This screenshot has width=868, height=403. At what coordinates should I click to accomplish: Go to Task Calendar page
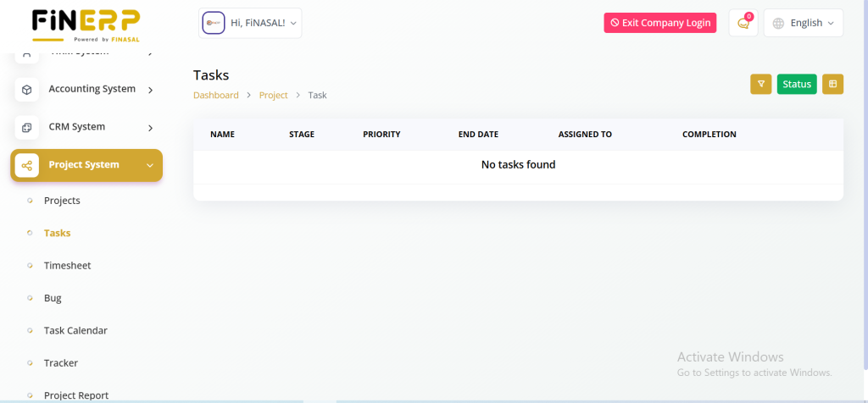(x=75, y=330)
